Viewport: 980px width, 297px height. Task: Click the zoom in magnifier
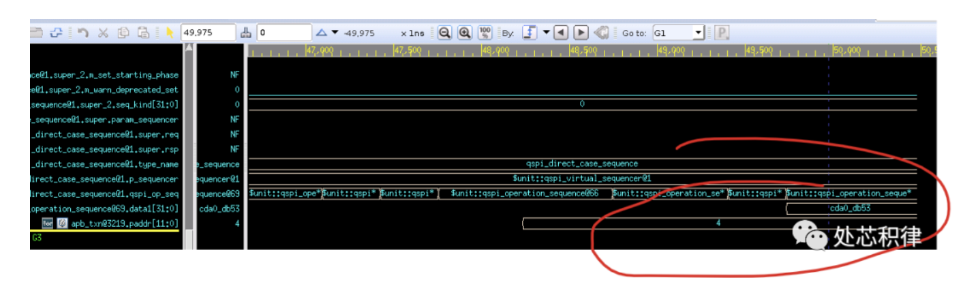(465, 33)
